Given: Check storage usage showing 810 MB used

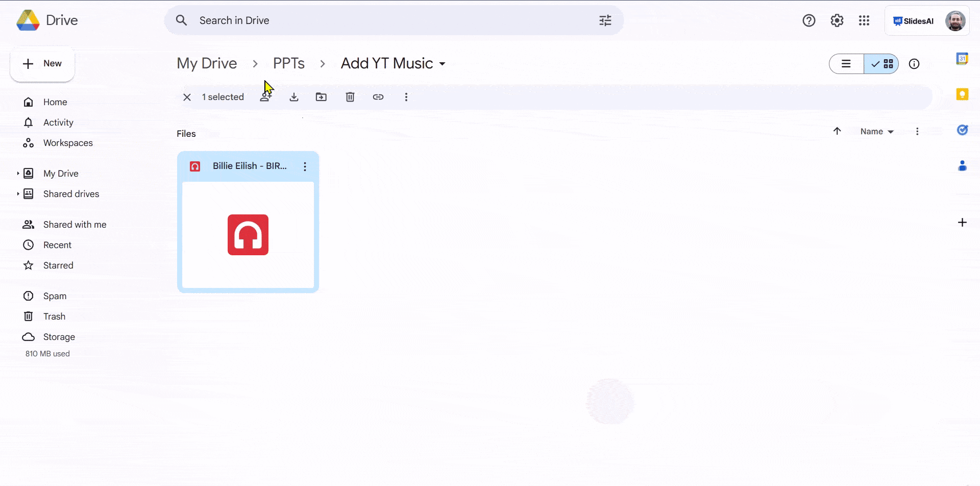Looking at the screenshot, I should (47, 353).
